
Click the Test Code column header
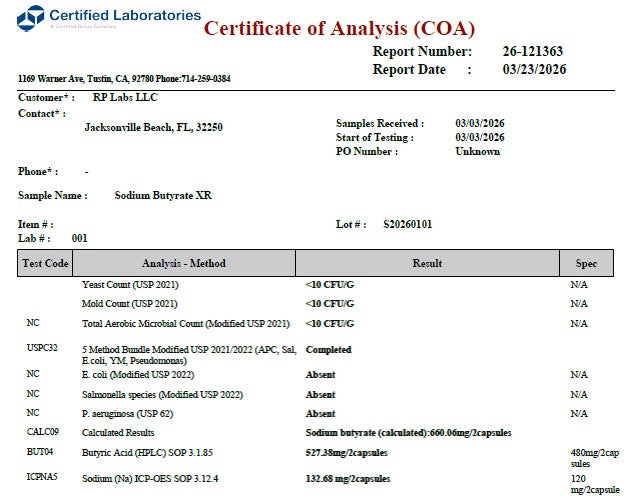tap(45, 263)
